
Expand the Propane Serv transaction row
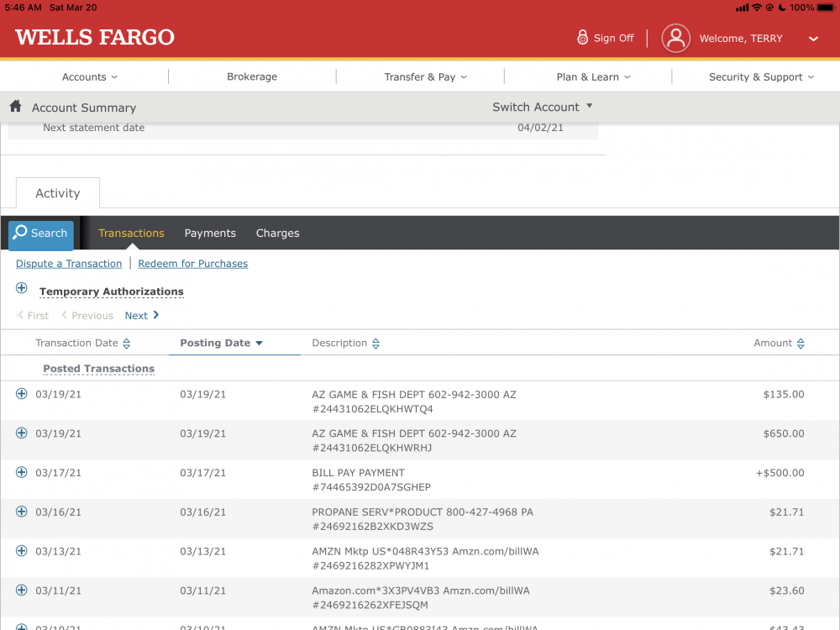pyautogui.click(x=22, y=512)
